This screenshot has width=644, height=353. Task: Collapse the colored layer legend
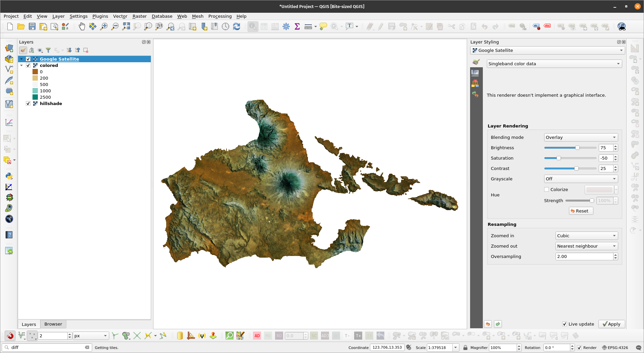pyautogui.click(x=22, y=65)
